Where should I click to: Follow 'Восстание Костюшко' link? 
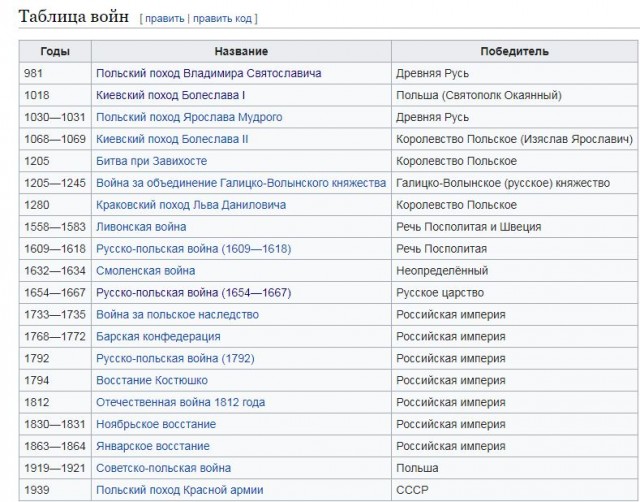click(152, 380)
